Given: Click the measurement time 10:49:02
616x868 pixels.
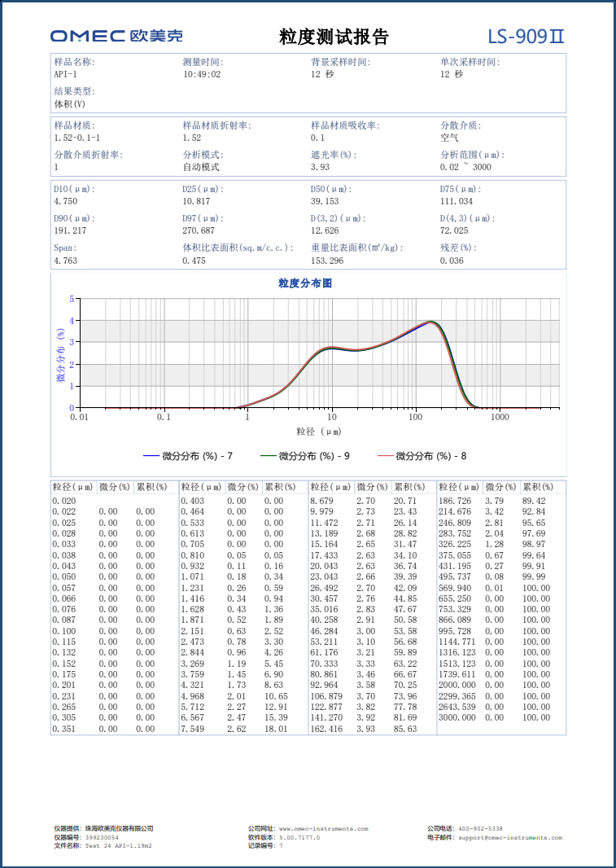Looking at the screenshot, I should point(201,74).
